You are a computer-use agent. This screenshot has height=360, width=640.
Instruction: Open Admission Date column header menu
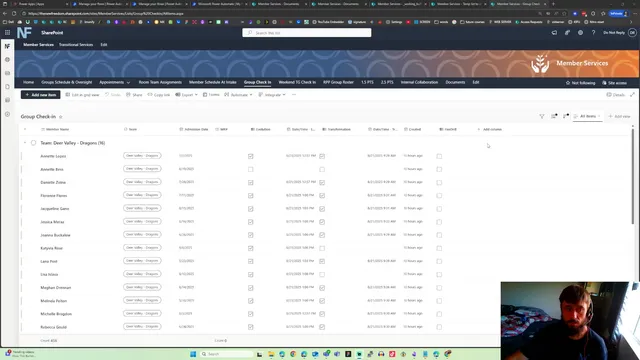(194, 129)
